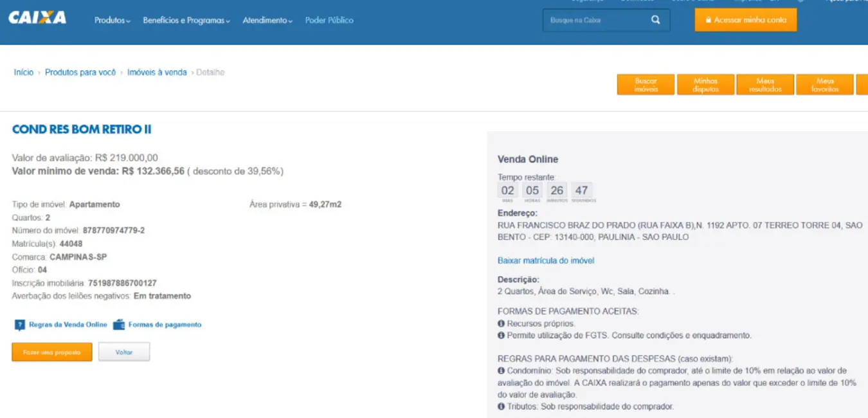The image size is (868, 418).
Task: Click the Formas de pagamento wallet icon
Action: pos(118,325)
